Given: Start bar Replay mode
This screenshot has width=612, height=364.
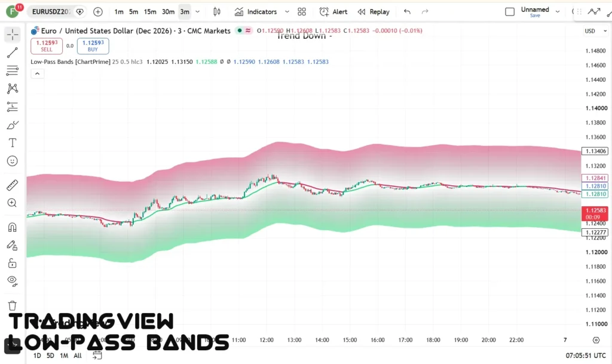Looking at the screenshot, I should 374,12.
